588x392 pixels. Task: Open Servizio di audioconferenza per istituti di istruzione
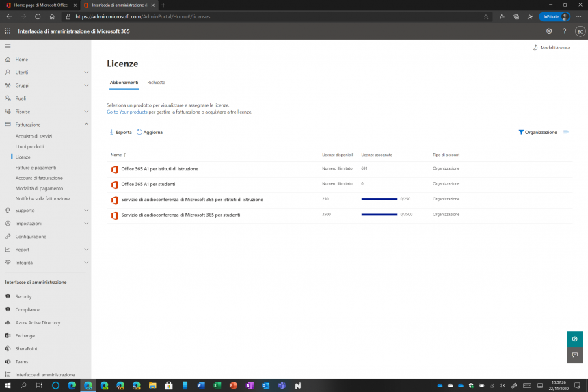point(192,200)
